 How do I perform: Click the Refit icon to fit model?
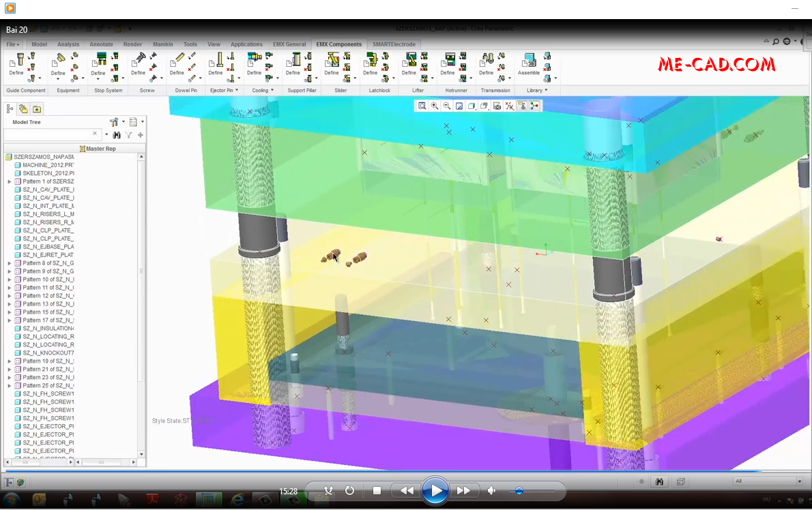click(422, 106)
